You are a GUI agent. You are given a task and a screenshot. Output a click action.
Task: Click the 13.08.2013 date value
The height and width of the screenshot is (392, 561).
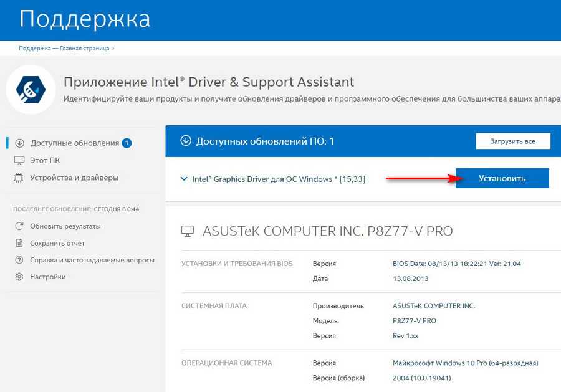point(410,279)
